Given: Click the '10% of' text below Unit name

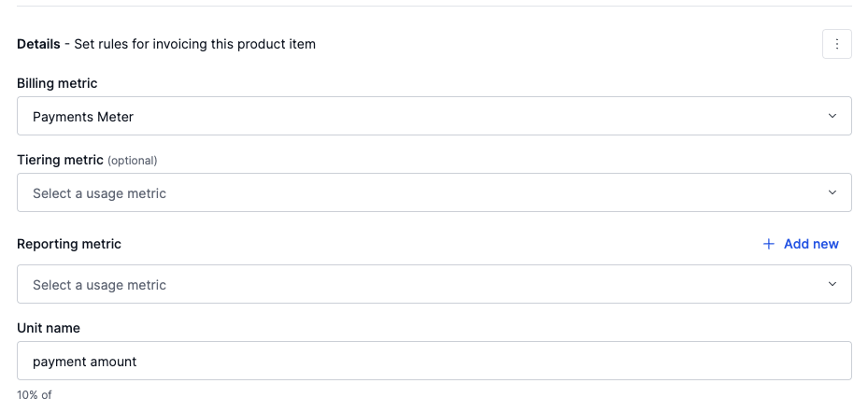Looking at the screenshot, I should pyautogui.click(x=35, y=395).
